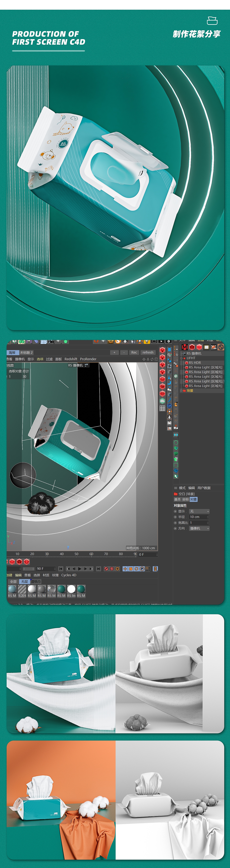The height and width of the screenshot is (868, 230).
Task: Toggle the move position key icon
Action: click(x=125, y=569)
